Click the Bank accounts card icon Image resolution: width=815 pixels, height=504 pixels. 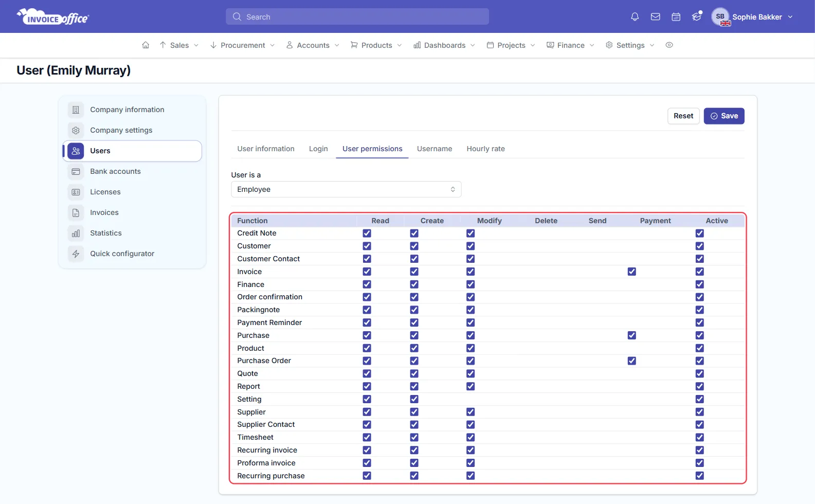tap(76, 171)
